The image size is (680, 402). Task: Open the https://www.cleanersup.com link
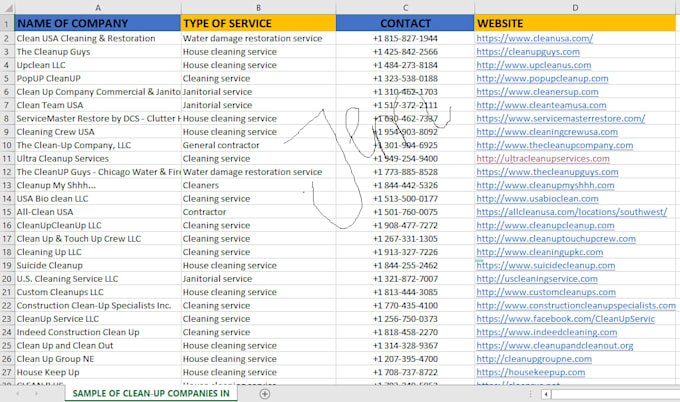[x=537, y=92]
